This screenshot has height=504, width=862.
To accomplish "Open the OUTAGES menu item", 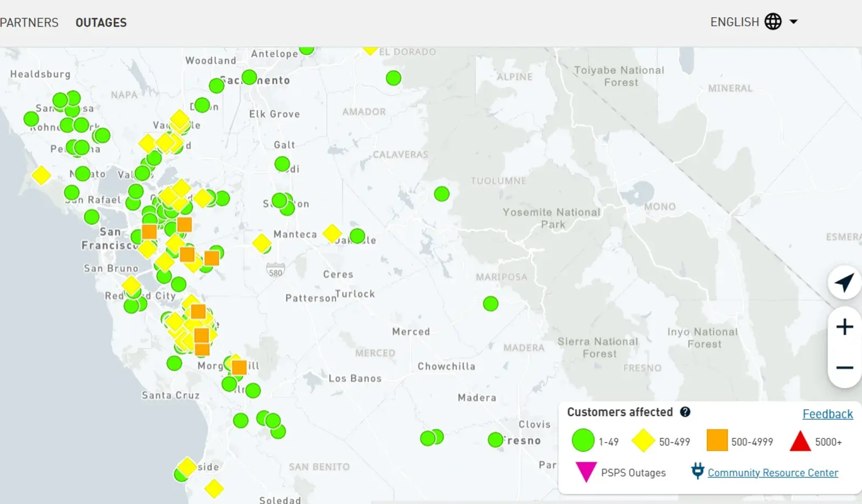I will [x=101, y=23].
